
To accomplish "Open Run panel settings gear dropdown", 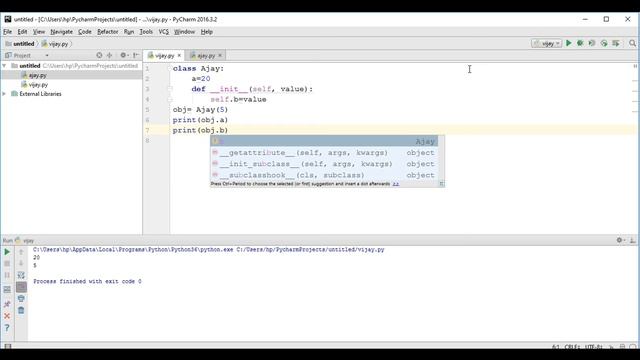I will tap(620, 240).
